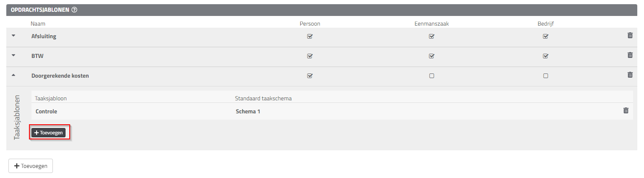This screenshot has height=178, width=644.
Task: Toggle Eenmanszaak checkbox for BTW
Action: coord(431,56)
